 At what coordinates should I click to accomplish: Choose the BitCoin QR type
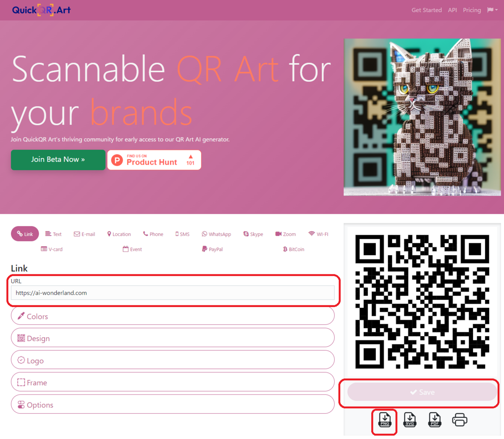[294, 249]
